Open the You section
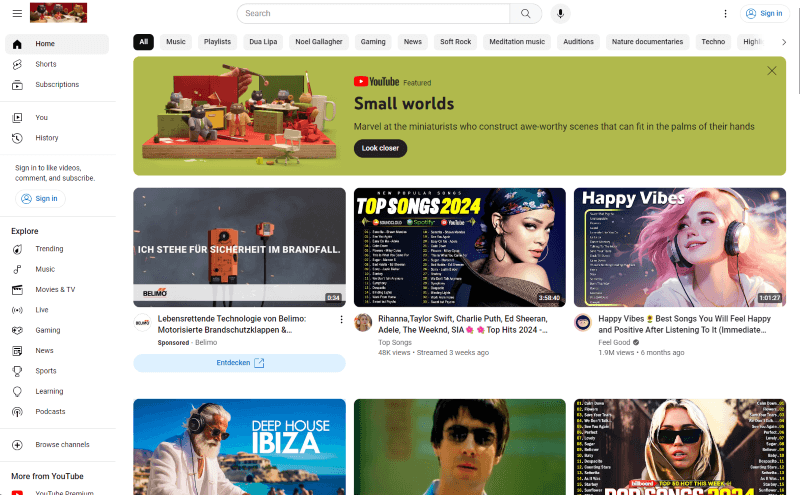This screenshot has height=495, width=800. (57, 118)
